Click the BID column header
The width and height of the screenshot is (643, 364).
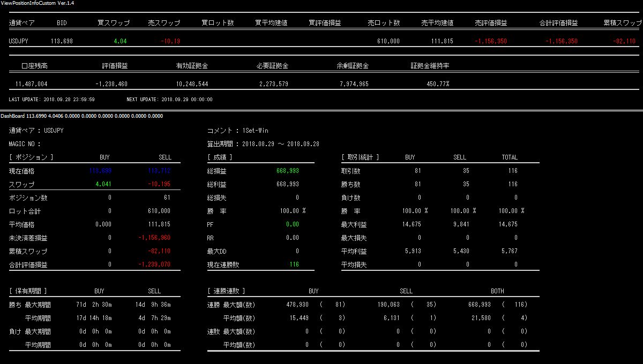(62, 23)
